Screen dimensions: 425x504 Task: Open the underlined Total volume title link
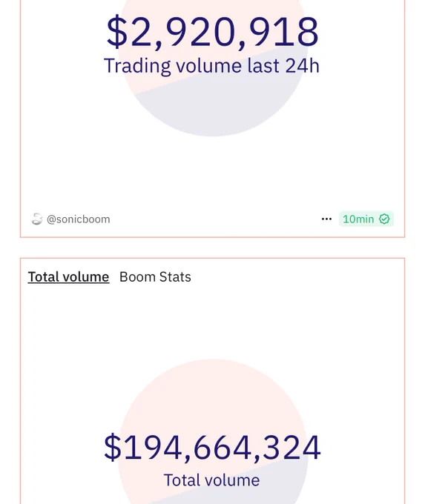click(x=68, y=277)
